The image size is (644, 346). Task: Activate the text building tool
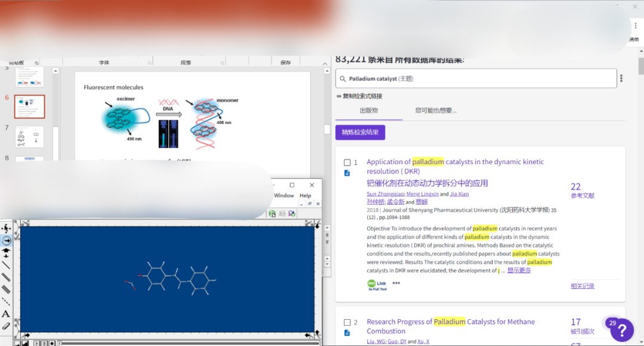click(6, 314)
